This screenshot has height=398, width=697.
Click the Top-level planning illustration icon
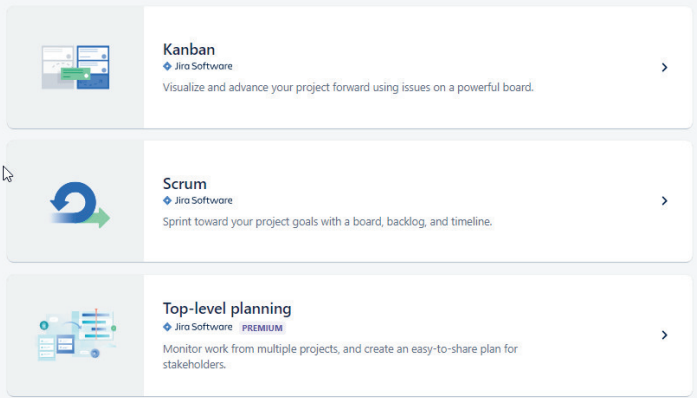click(76, 334)
